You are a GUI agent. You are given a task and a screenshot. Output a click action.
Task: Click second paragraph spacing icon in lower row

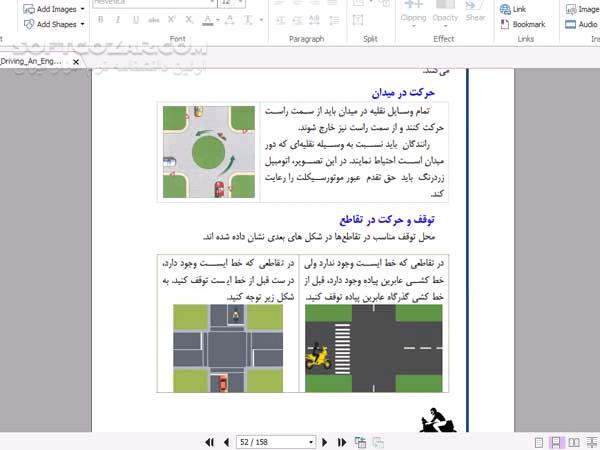point(297,20)
